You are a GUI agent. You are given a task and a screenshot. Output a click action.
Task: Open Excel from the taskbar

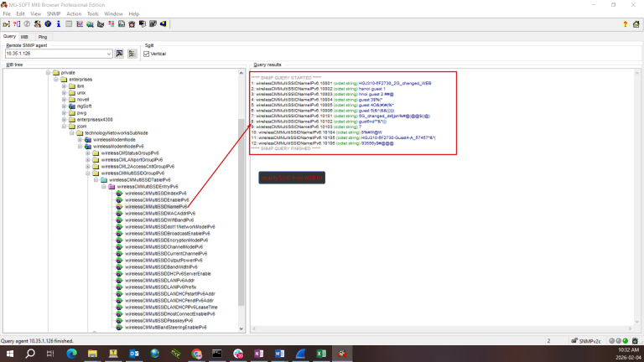click(x=321, y=354)
